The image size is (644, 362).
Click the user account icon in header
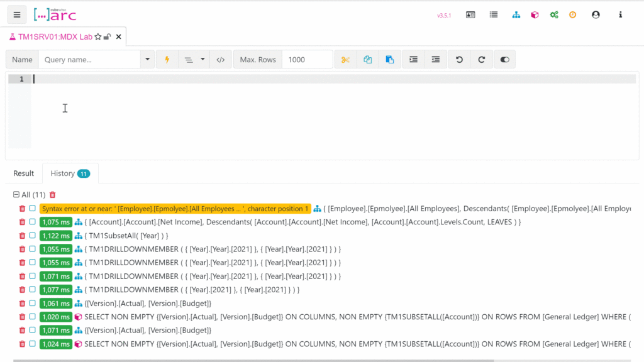[x=596, y=15]
